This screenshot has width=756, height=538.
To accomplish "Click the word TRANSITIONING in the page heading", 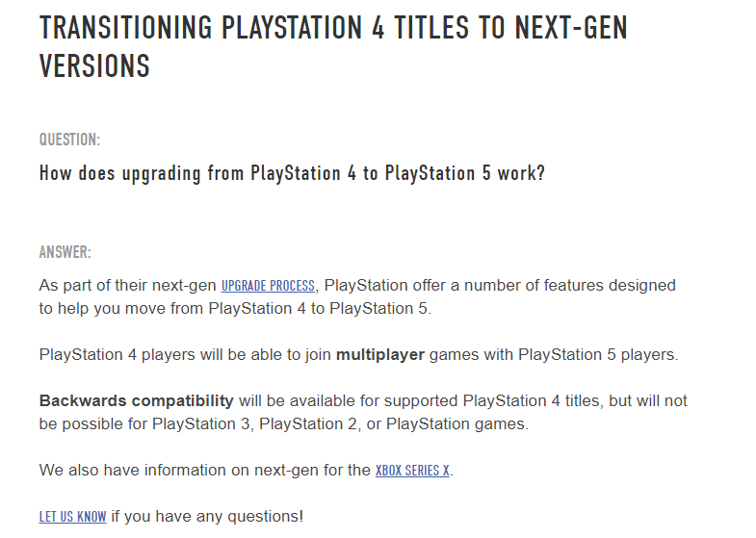I will (126, 27).
